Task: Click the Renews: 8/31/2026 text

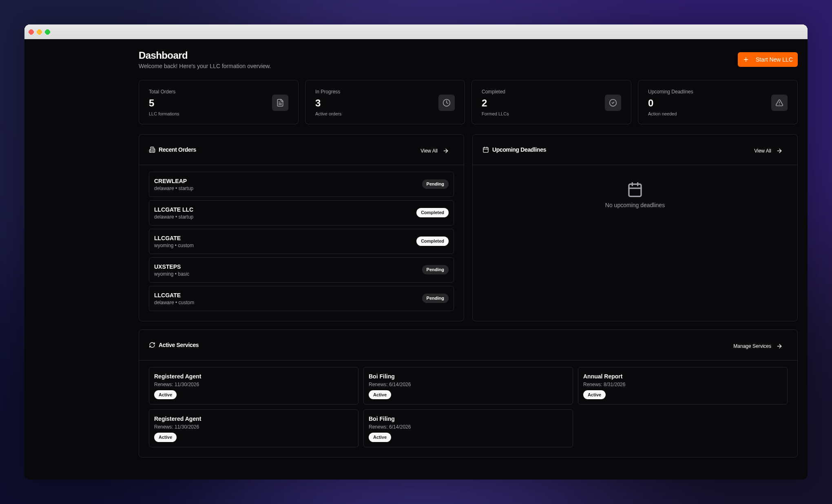Action: click(x=604, y=385)
